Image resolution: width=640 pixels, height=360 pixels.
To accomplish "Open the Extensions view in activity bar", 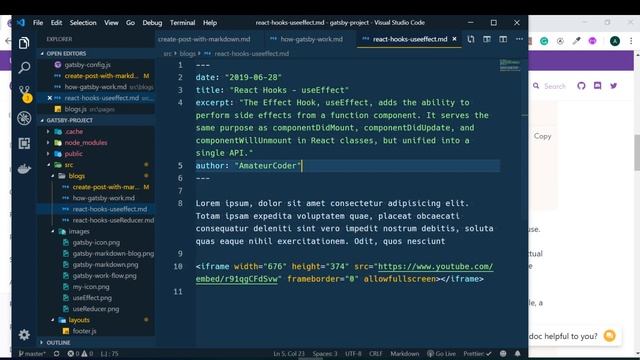I will (x=24, y=143).
